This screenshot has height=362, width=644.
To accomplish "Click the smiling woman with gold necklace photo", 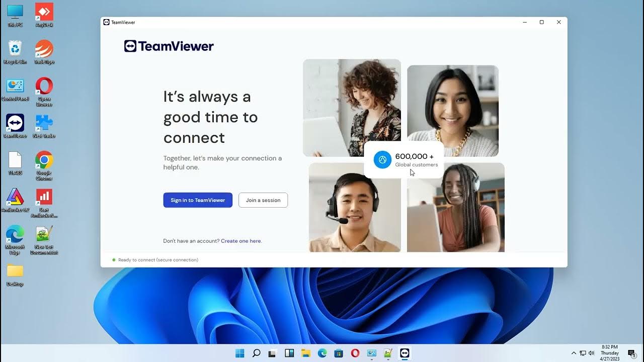I will [453, 111].
